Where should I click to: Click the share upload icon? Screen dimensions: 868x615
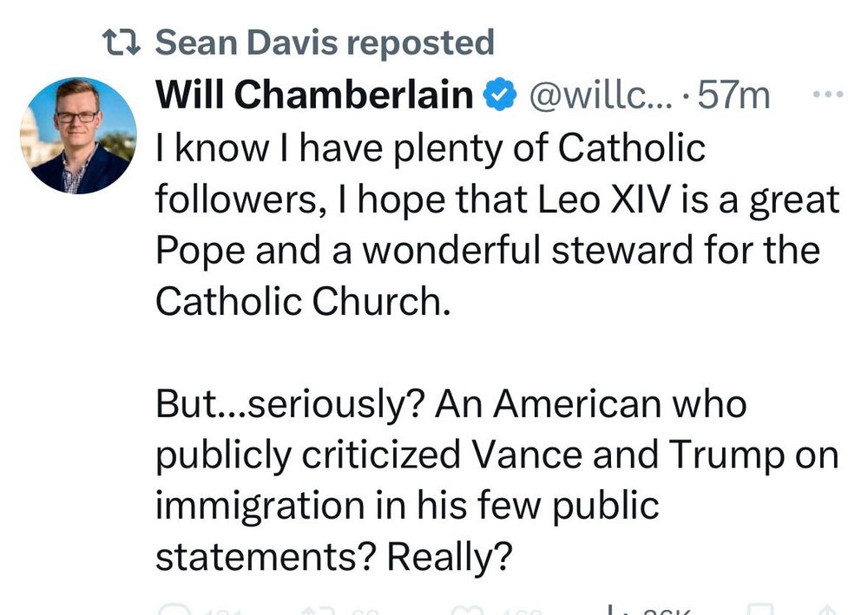click(827, 611)
